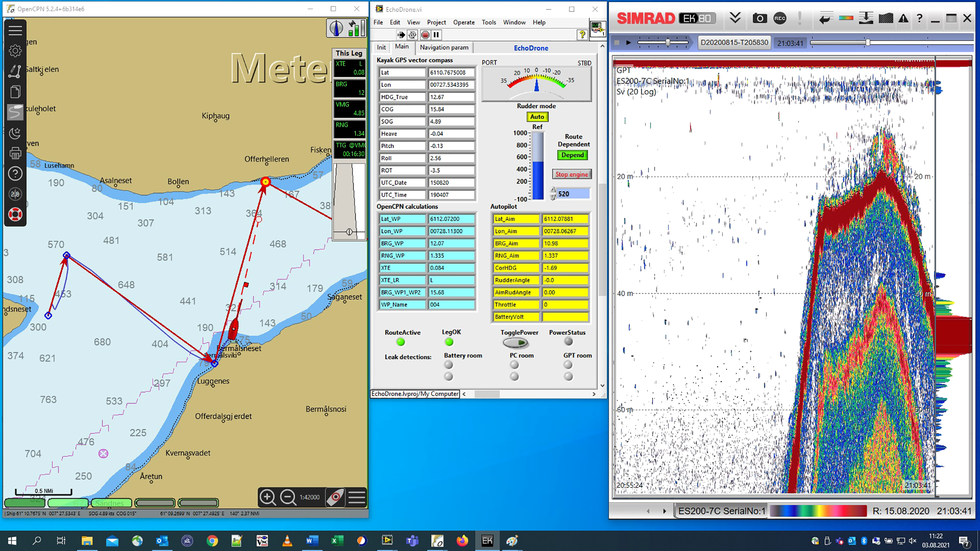
Task: Toggle the ship tracking icon in OpenCPN sidebar
Action: 15,112
